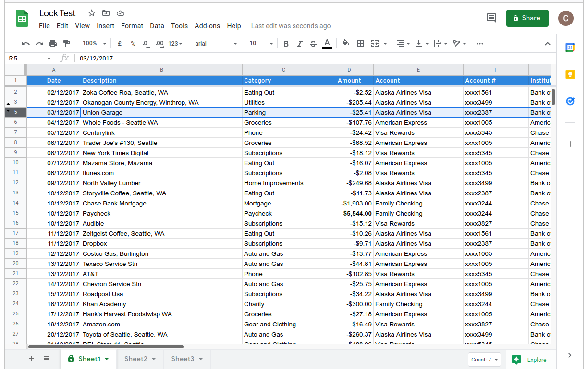Show more toolbar options

coord(480,44)
